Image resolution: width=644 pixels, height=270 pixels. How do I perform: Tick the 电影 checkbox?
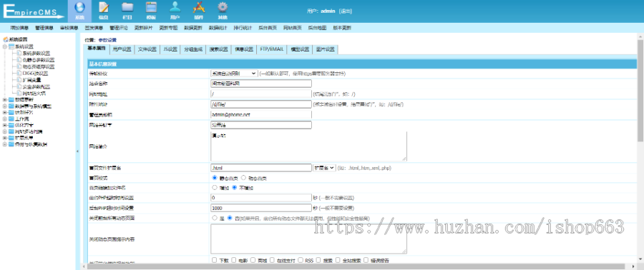click(x=234, y=260)
